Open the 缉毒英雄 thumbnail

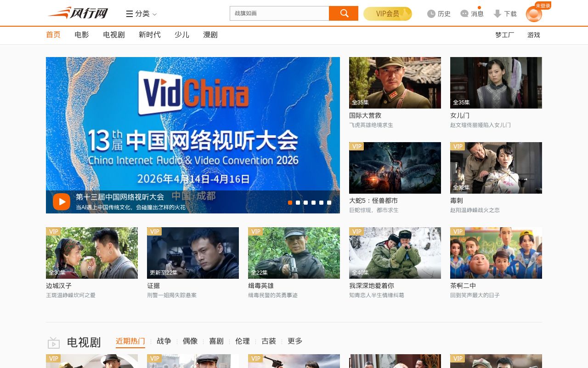click(294, 253)
